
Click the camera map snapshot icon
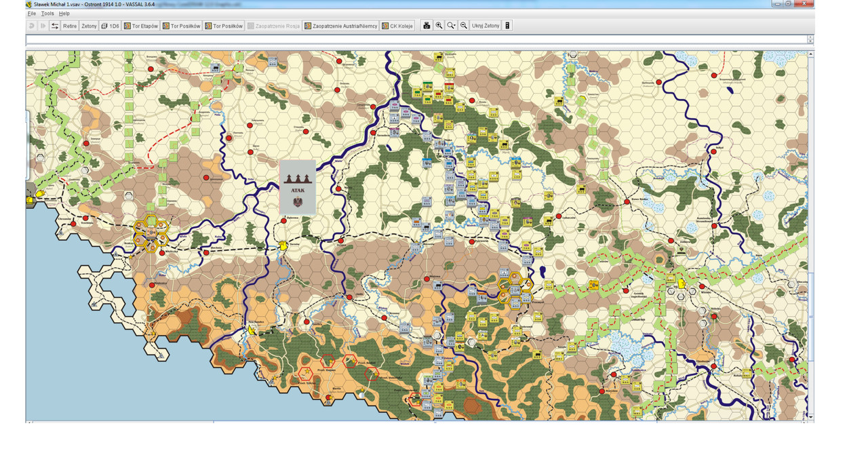tap(427, 26)
